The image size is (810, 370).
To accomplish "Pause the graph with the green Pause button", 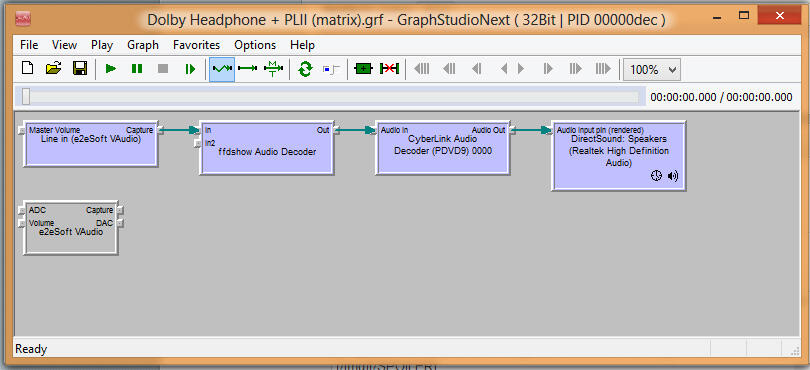I will [137, 69].
